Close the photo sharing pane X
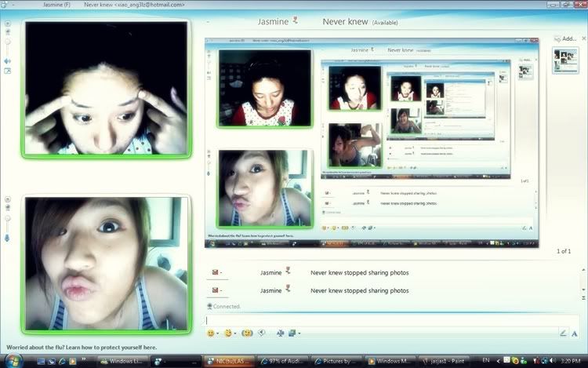 coord(584,38)
